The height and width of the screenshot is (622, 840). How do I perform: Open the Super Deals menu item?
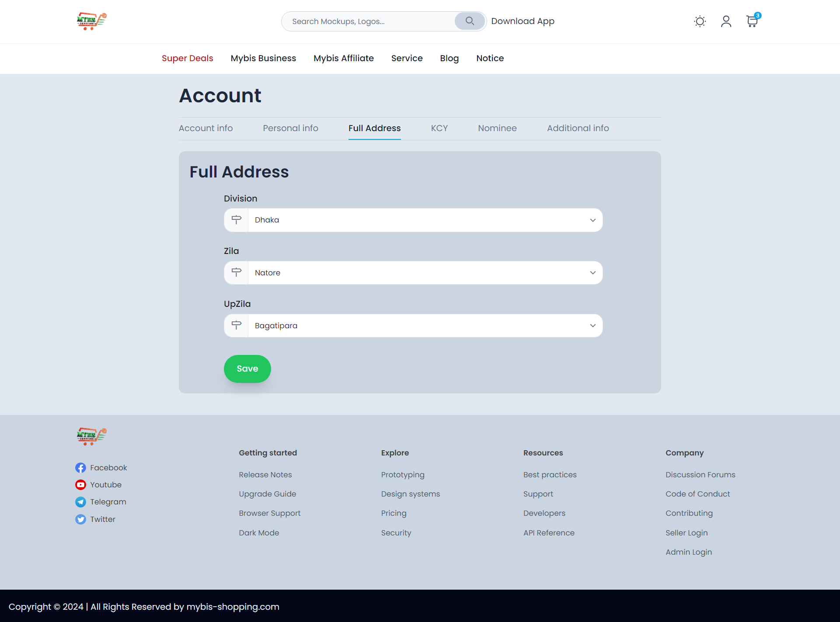(x=187, y=58)
